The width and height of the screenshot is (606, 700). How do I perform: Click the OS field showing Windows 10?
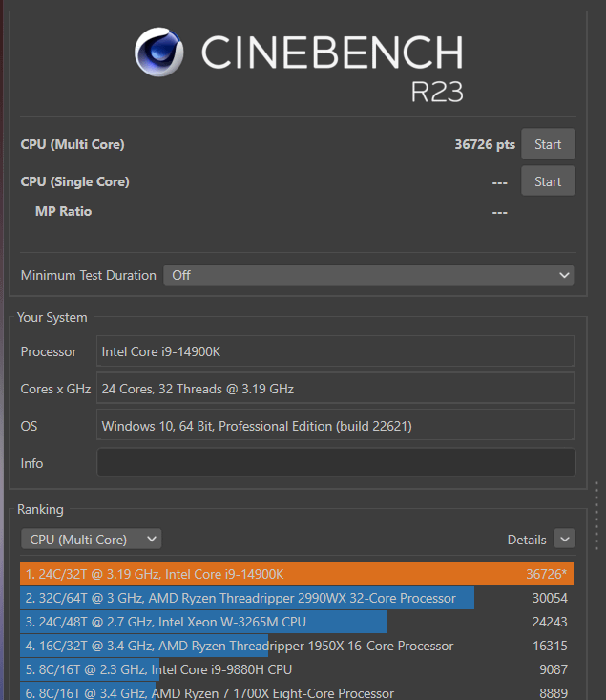tap(336, 426)
